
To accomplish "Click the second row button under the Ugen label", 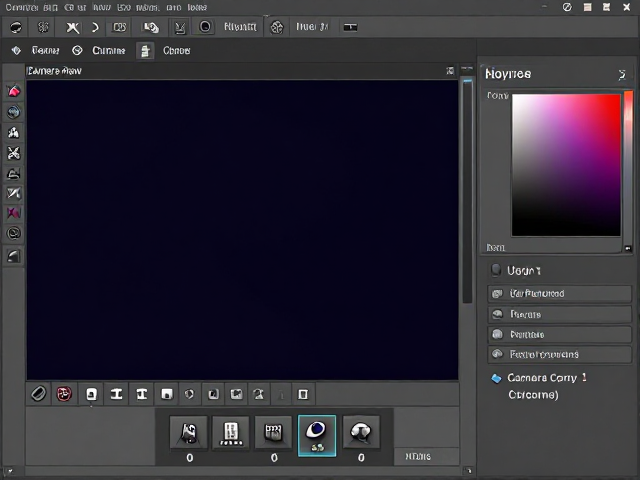I will pos(560,314).
